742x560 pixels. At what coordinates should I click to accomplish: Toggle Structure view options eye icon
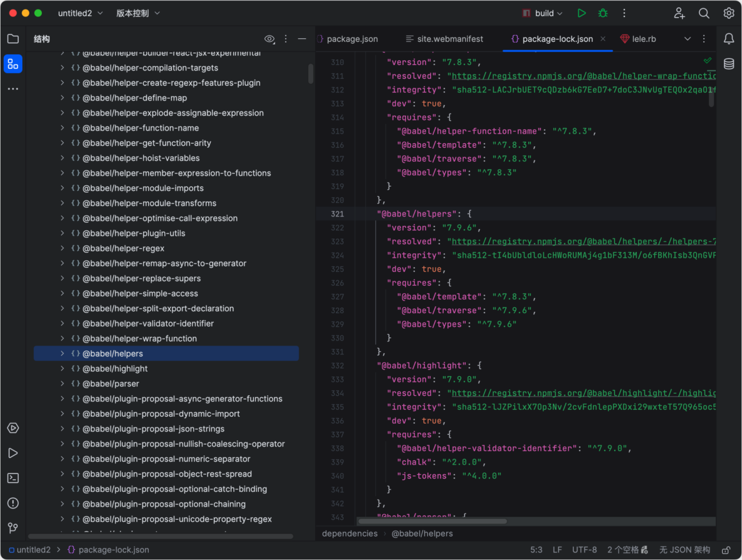tap(269, 39)
